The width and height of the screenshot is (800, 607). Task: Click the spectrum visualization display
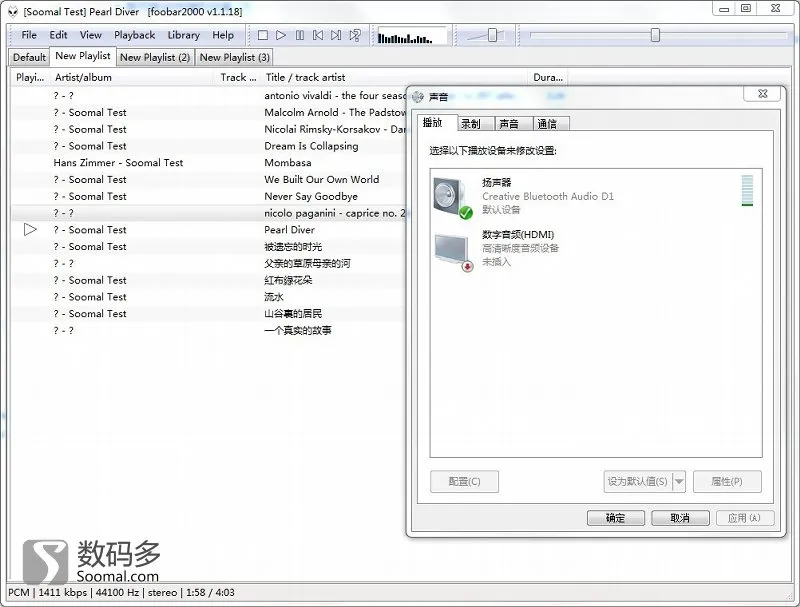(x=411, y=36)
